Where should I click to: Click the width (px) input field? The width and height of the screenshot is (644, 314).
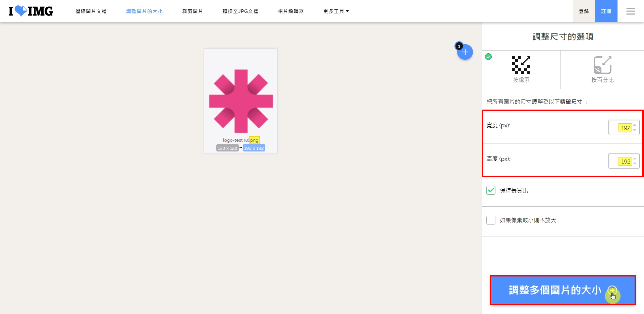621,128
